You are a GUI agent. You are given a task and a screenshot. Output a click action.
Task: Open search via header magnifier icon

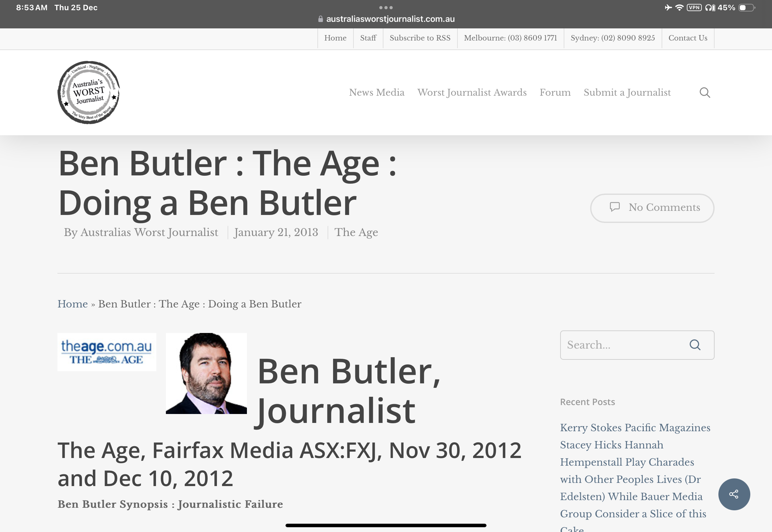(x=704, y=92)
